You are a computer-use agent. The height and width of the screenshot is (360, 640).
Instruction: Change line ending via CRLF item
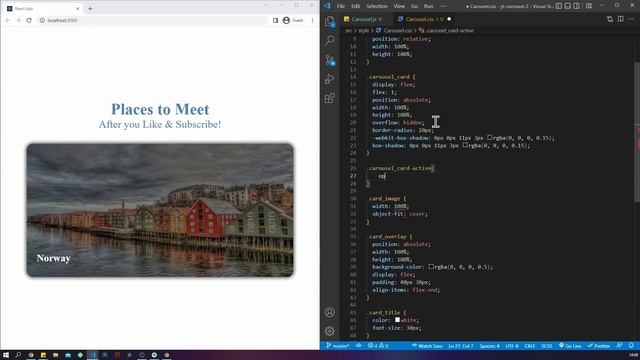click(x=530, y=346)
